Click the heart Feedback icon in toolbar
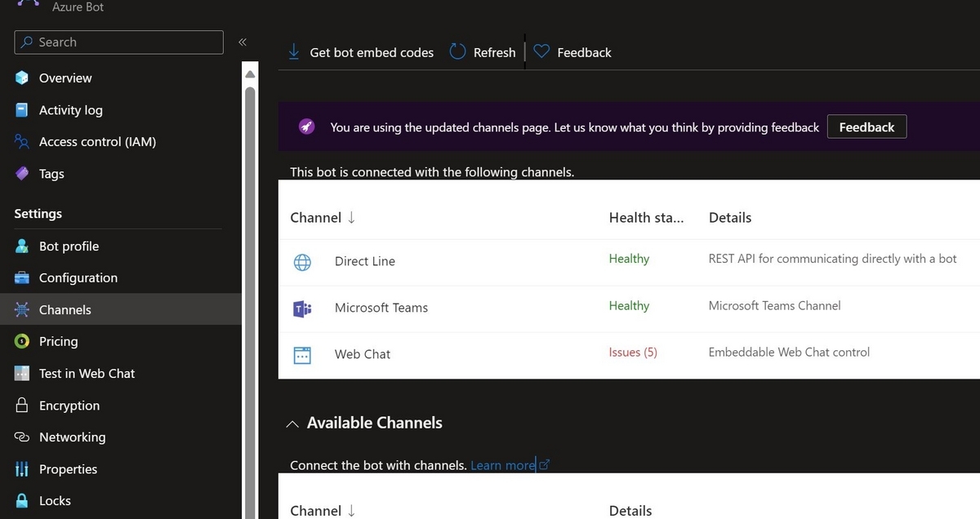 (541, 52)
